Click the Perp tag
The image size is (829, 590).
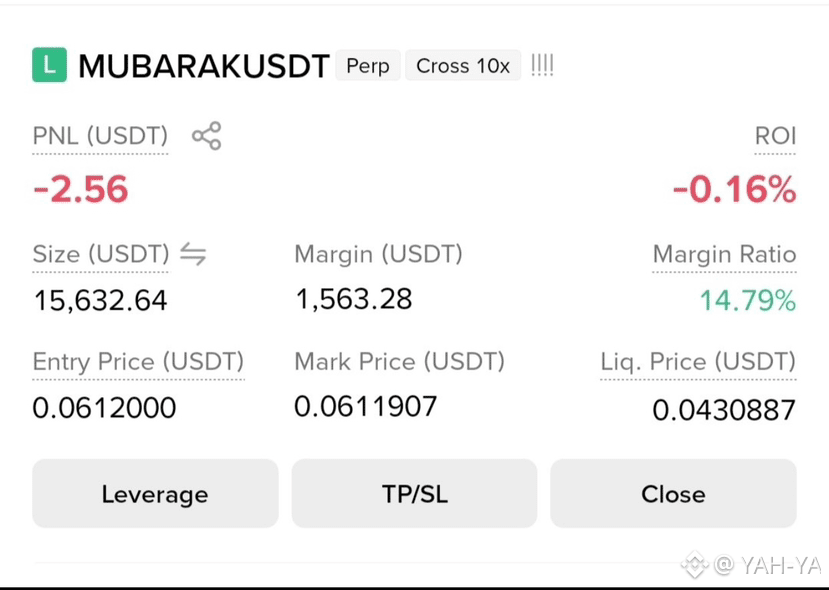click(x=368, y=66)
